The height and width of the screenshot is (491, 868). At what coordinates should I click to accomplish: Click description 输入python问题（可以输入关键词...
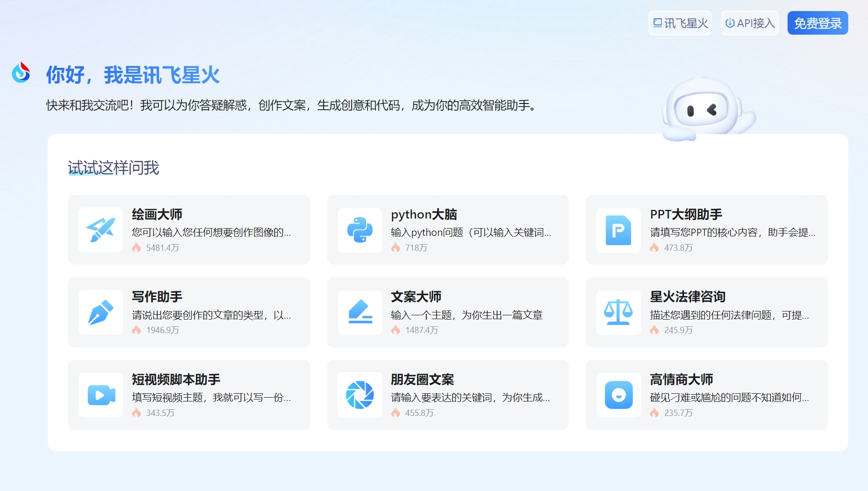click(471, 233)
